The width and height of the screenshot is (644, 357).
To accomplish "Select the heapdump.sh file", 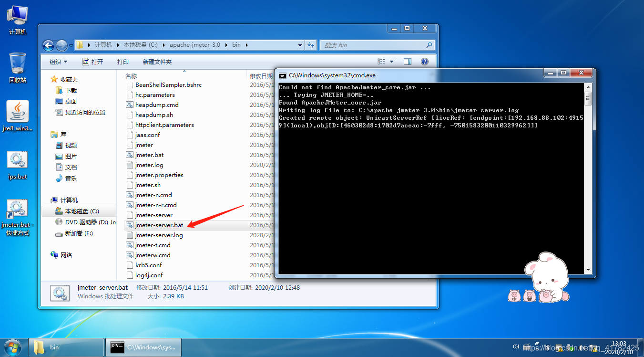I will click(x=154, y=115).
